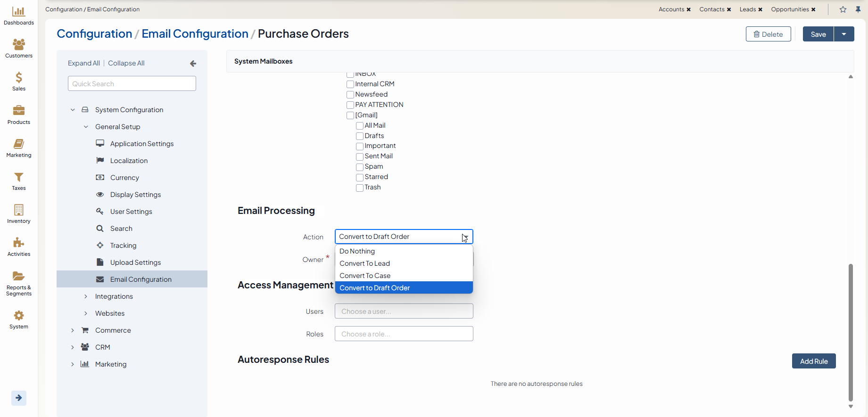Click the pin icon in top bar
This screenshot has width=868, height=417.
point(858,9)
